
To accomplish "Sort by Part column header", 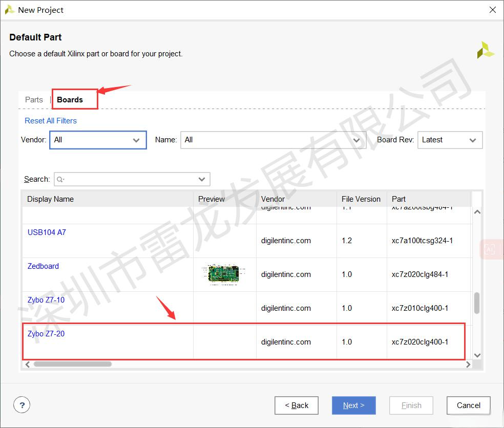I will [429, 199].
